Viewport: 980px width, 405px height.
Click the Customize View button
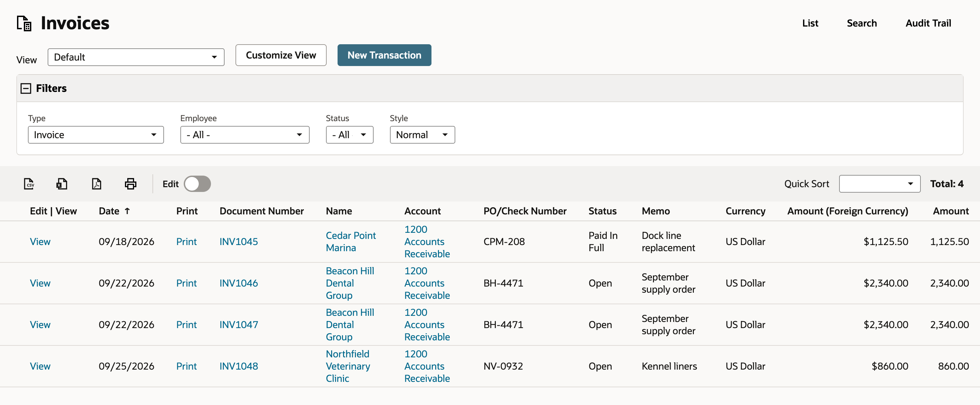tap(281, 55)
